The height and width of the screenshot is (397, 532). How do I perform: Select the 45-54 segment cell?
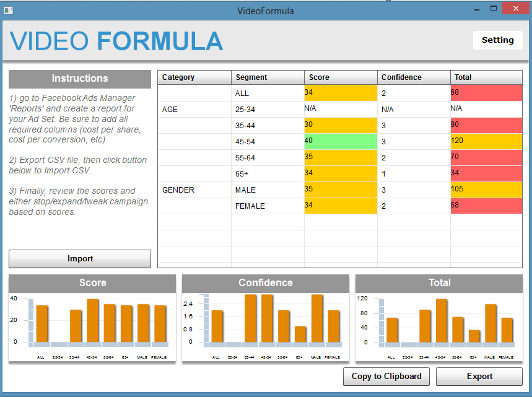click(268, 141)
